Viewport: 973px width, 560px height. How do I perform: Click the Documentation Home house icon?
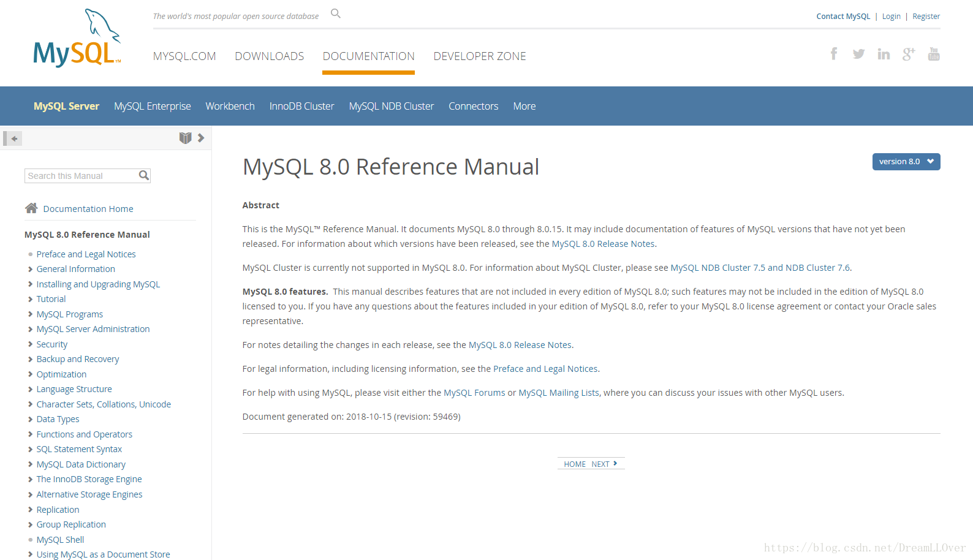[31, 208]
